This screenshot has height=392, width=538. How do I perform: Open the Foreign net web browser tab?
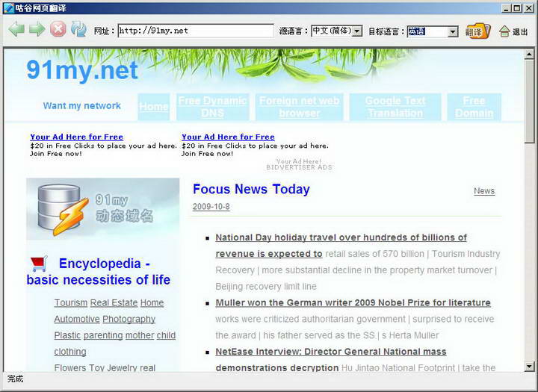(x=299, y=107)
